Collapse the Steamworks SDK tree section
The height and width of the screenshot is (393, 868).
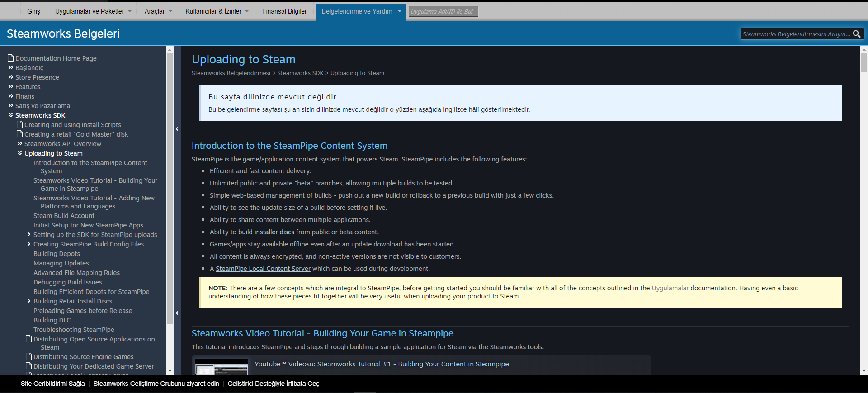click(11, 115)
